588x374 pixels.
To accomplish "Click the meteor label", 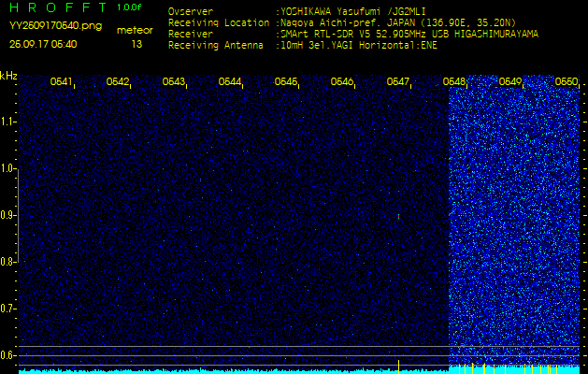I will coord(135,31).
